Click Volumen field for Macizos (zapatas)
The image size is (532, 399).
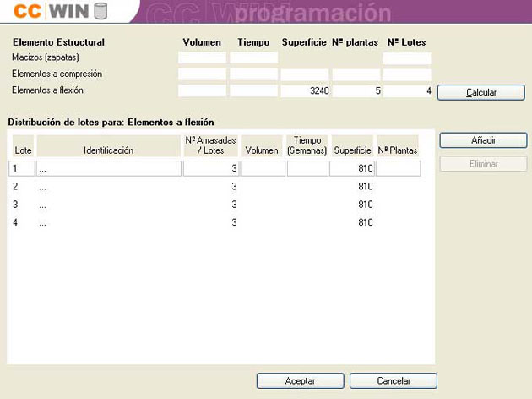202,58
